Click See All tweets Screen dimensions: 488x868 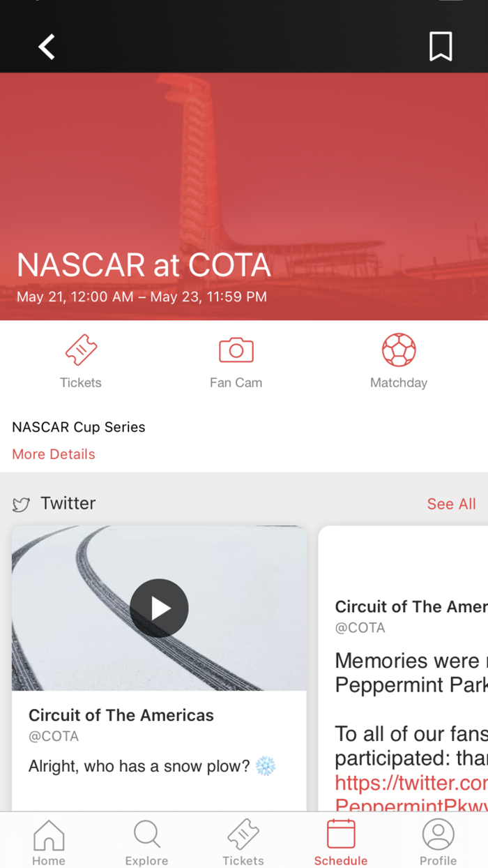pos(451,503)
